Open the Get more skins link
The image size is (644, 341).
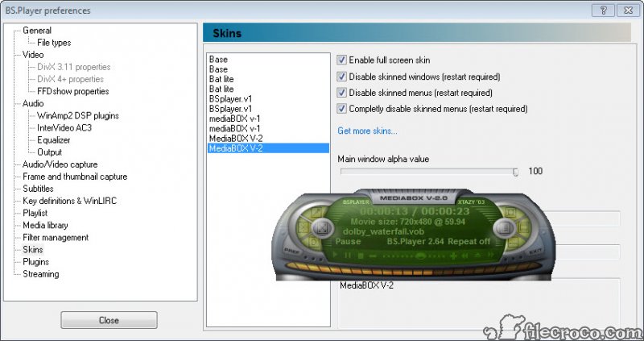tap(367, 131)
